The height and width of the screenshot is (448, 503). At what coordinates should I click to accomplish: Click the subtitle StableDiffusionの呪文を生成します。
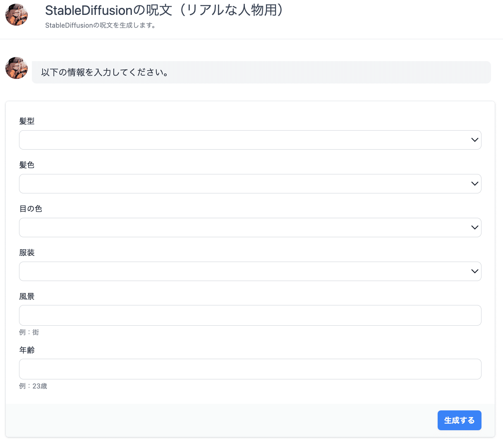coord(101,25)
